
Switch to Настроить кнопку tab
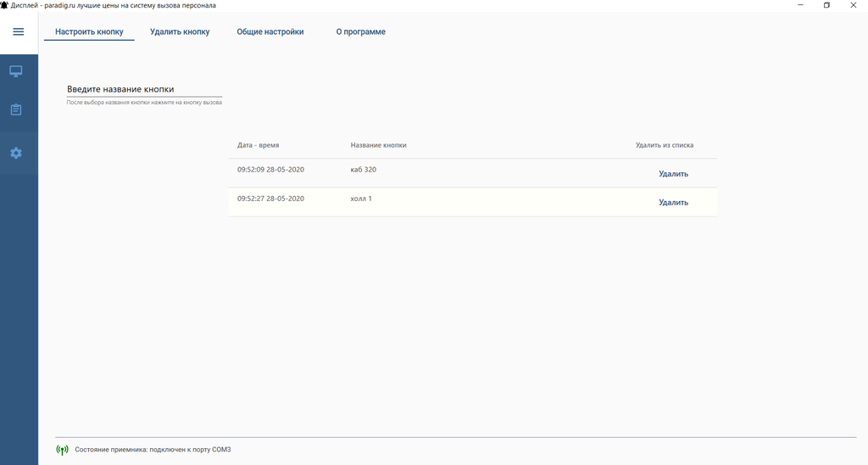click(x=89, y=31)
